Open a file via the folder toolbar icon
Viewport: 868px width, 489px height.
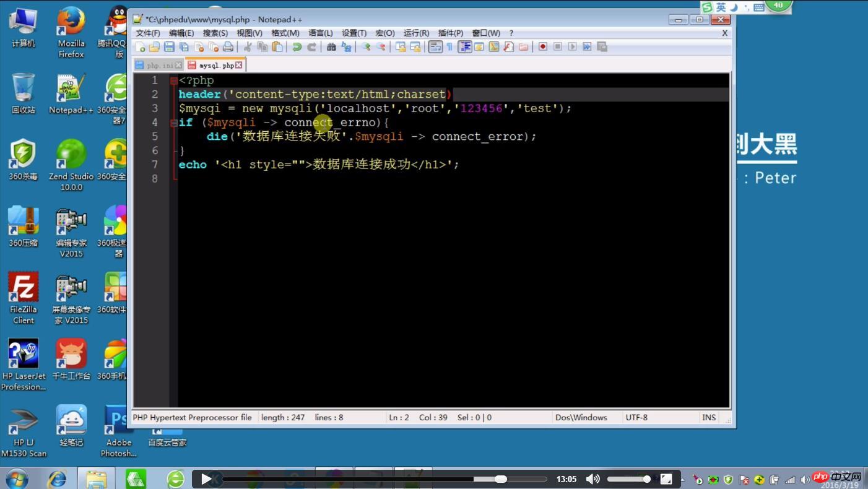coord(154,46)
